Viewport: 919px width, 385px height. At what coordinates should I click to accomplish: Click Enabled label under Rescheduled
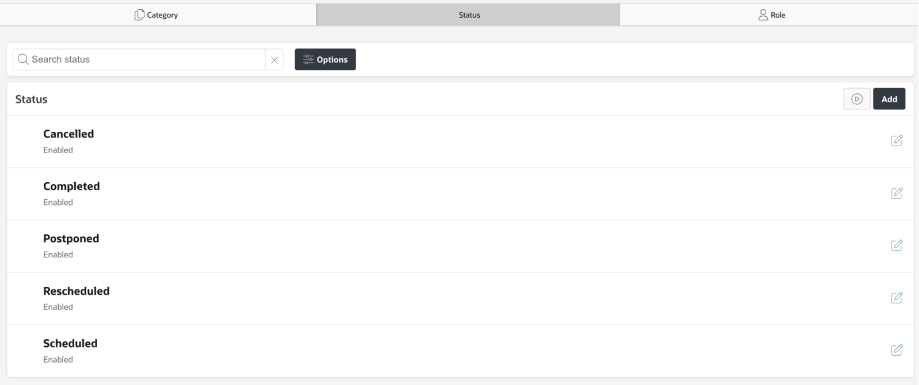pyautogui.click(x=58, y=306)
